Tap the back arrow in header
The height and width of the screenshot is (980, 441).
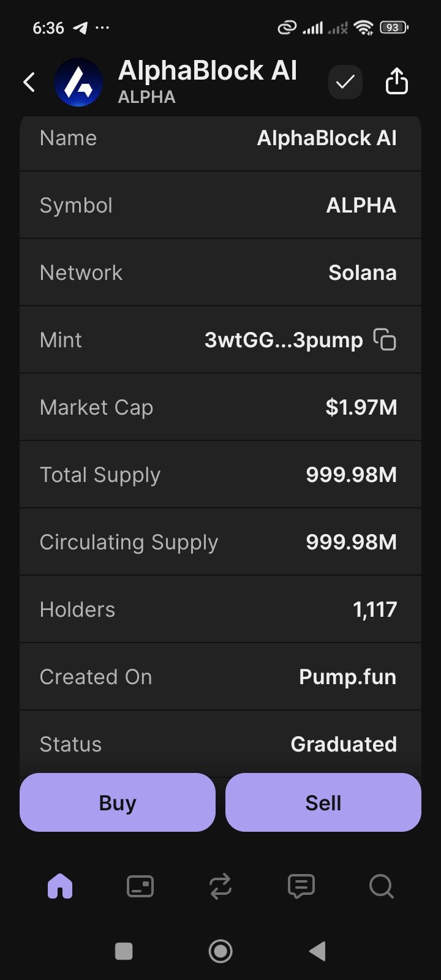pos(29,82)
